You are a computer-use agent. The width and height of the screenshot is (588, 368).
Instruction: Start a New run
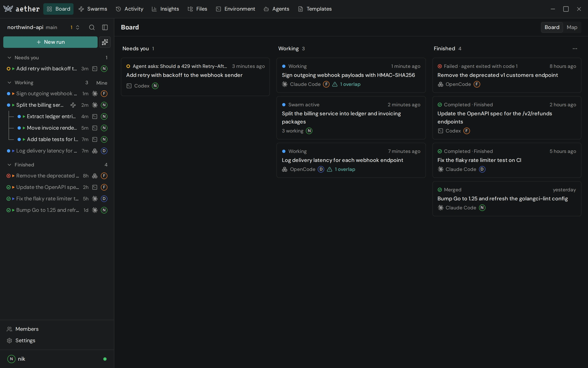50,42
